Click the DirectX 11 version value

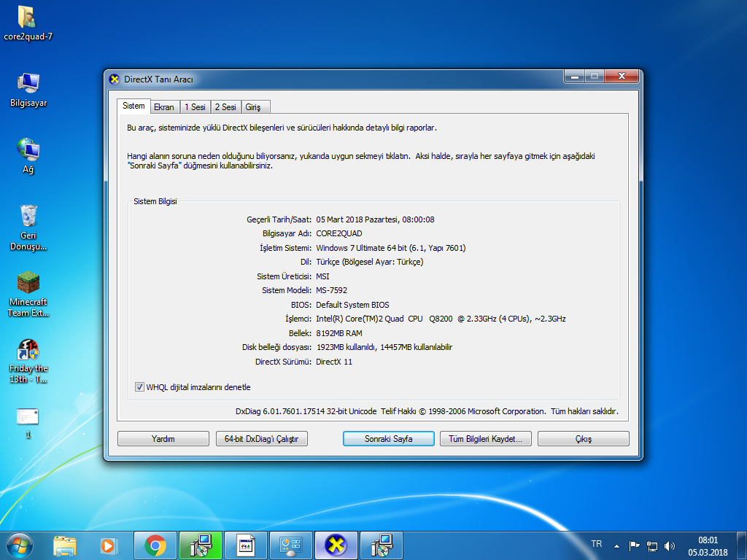pyautogui.click(x=334, y=362)
